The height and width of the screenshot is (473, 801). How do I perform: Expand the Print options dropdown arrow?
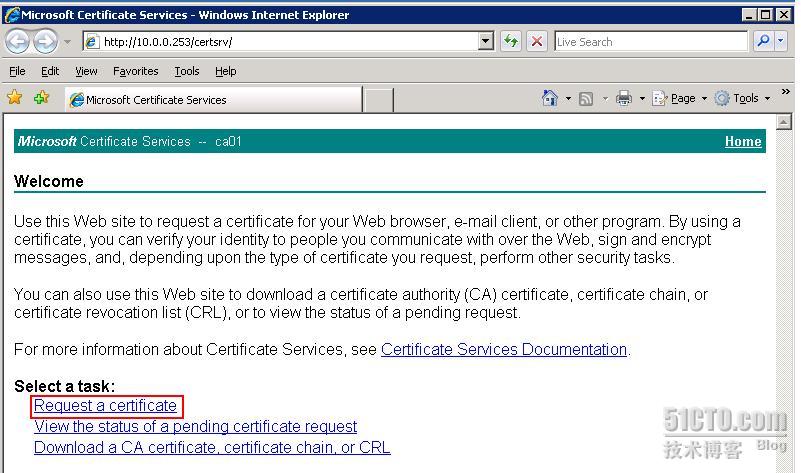tap(642, 98)
